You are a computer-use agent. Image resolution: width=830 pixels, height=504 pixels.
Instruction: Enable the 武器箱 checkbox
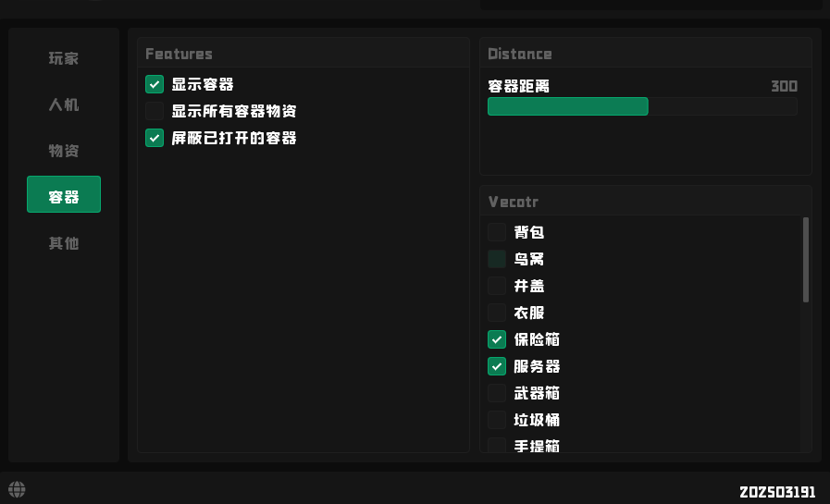497,393
